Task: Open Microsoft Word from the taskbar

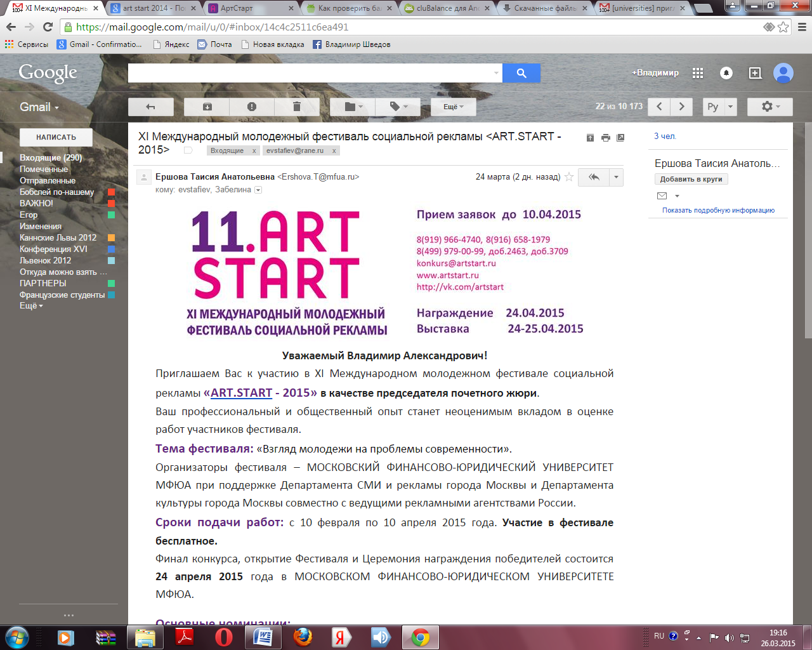Action: [263, 637]
